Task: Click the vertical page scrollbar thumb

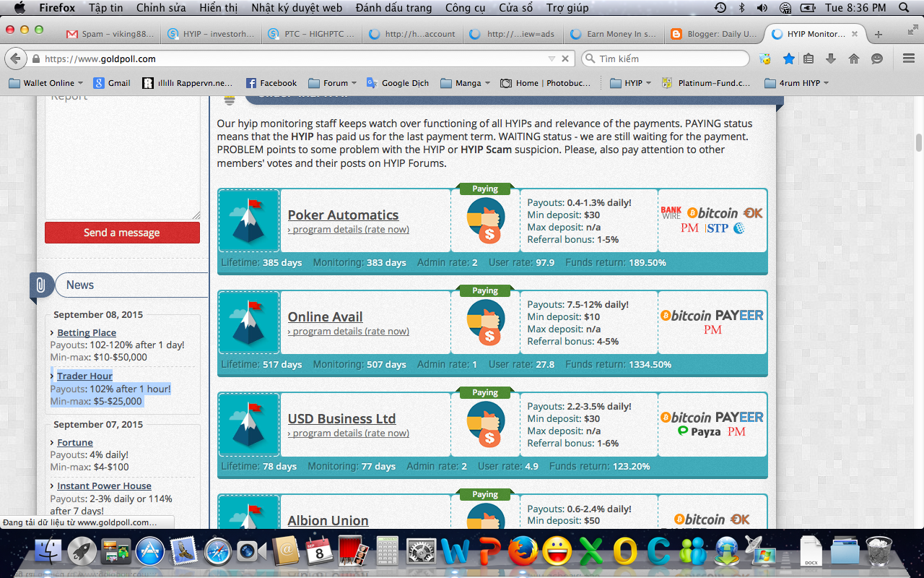Action: (918, 143)
